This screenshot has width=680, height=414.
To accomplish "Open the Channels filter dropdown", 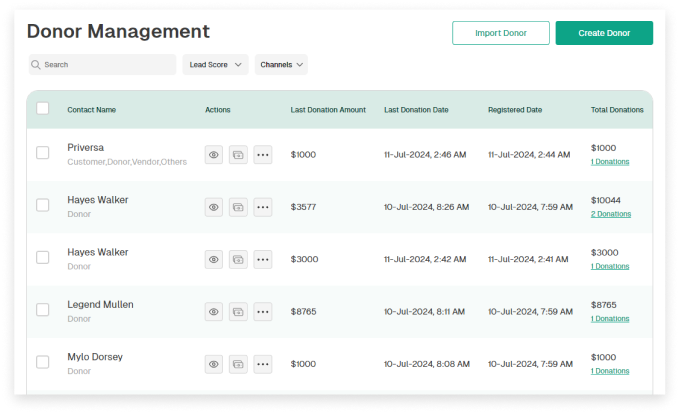I will point(281,65).
